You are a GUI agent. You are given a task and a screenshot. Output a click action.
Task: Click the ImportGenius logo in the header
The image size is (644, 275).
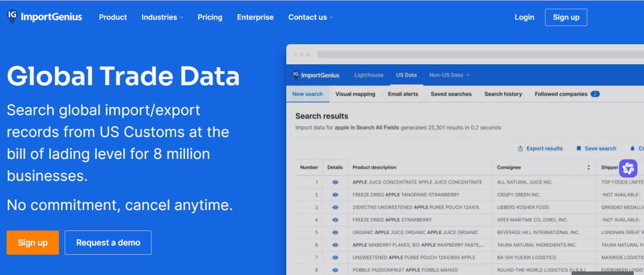coord(45,17)
